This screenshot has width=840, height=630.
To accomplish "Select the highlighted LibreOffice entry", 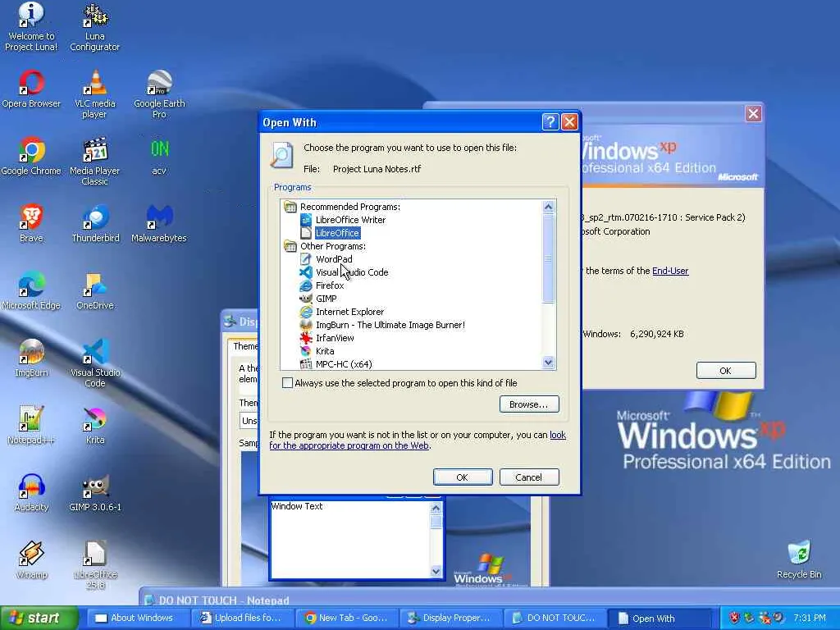I will 337,233.
